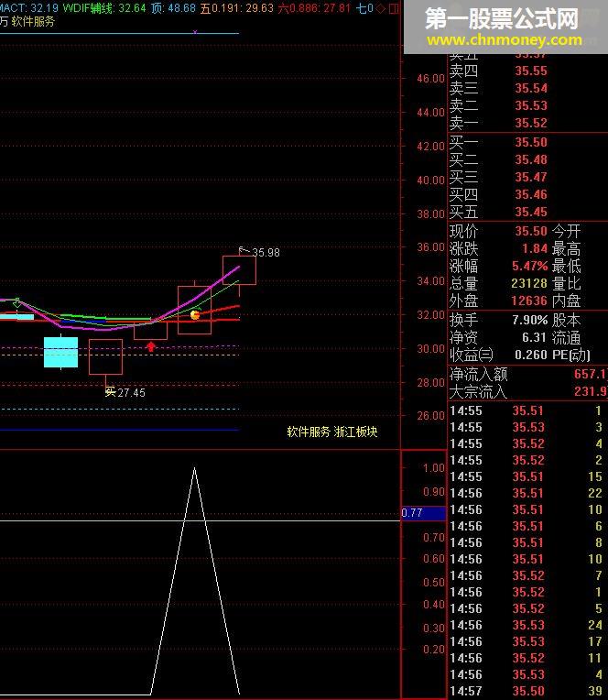Click the 26.00 price axis label
This screenshot has height=700, width=608.
click(431, 416)
